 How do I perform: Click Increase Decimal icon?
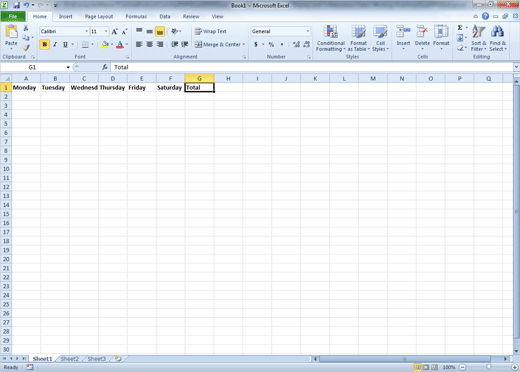tap(296, 44)
